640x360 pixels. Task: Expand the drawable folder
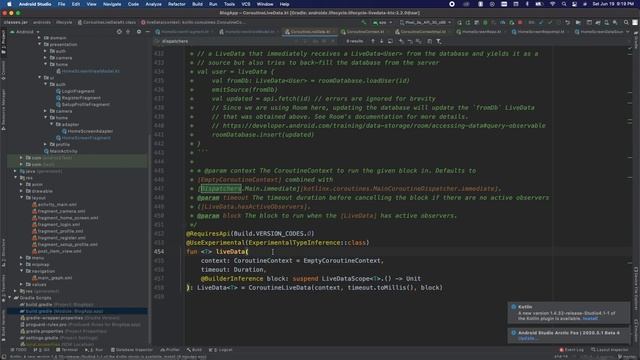[x=22, y=191]
